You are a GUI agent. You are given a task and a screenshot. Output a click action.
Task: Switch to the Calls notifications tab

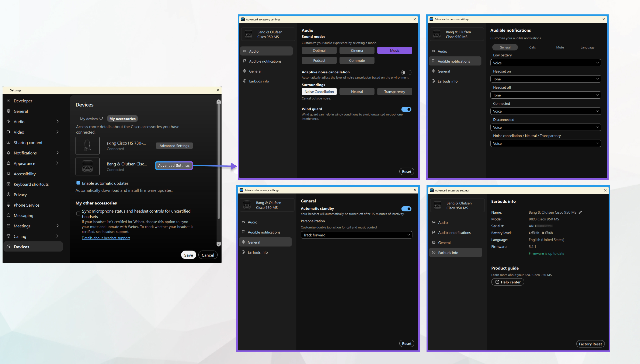click(532, 47)
